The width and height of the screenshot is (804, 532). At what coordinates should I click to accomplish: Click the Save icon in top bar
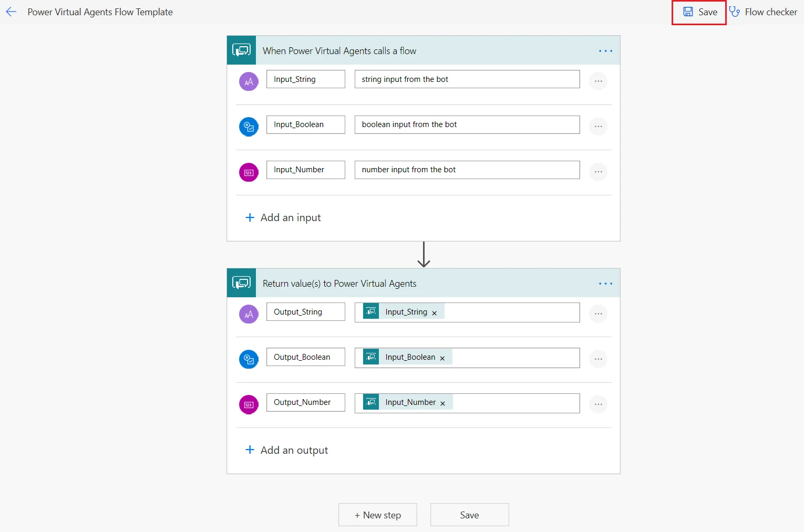point(688,12)
